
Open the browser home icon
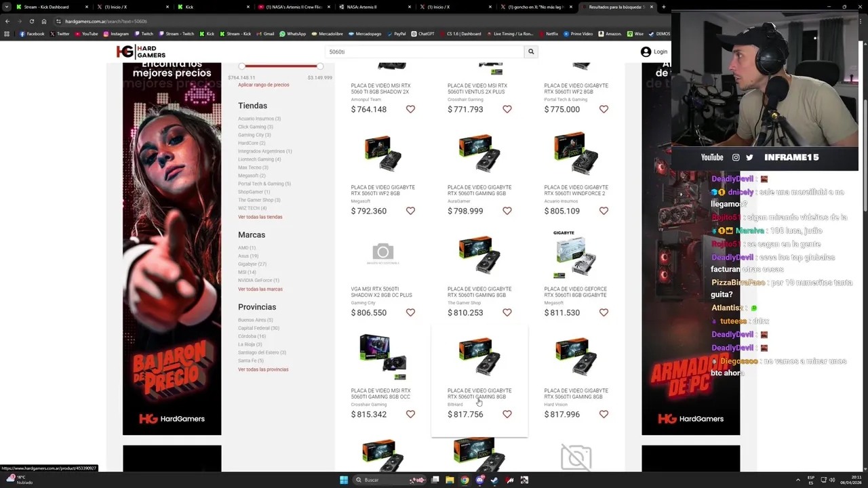tap(44, 21)
